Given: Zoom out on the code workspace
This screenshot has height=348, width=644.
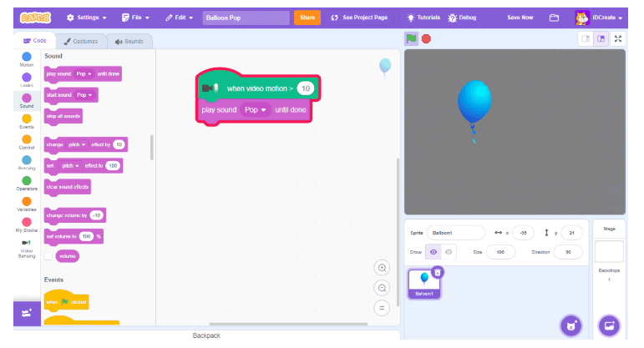Looking at the screenshot, I should (383, 288).
